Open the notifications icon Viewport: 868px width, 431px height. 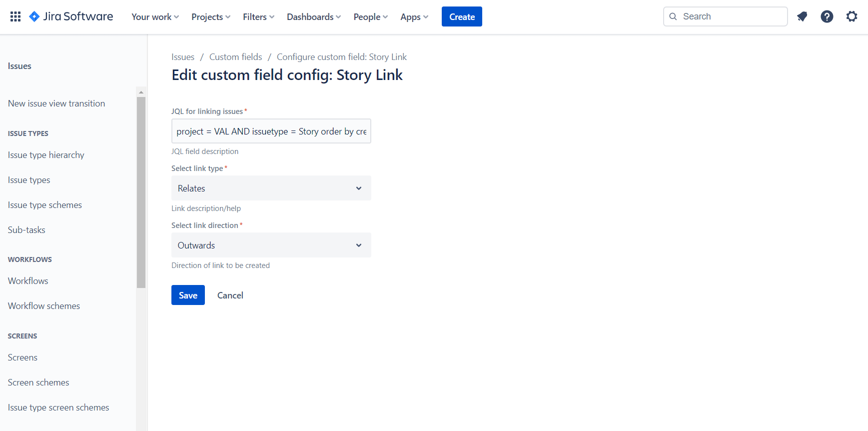[x=802, y=16]
